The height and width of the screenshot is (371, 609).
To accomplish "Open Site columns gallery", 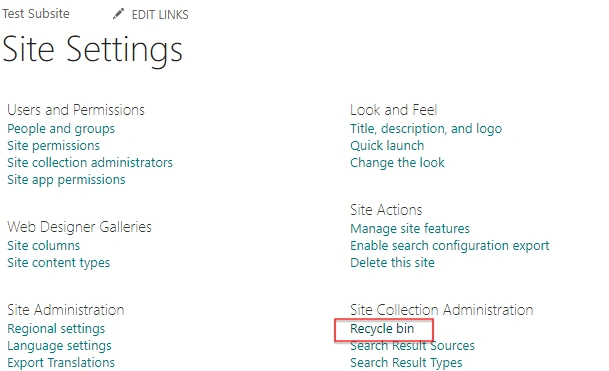I will coord(44,246).
